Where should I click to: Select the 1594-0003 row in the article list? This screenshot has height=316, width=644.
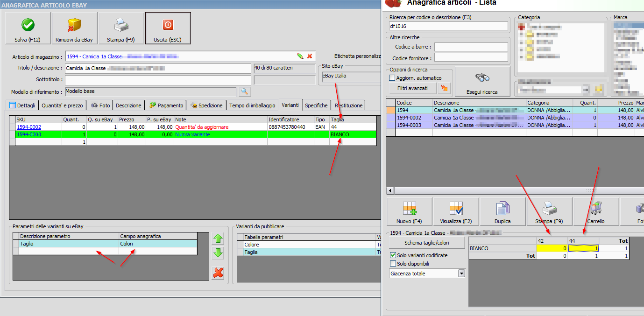pyautogui.click(x=515, y=125)
